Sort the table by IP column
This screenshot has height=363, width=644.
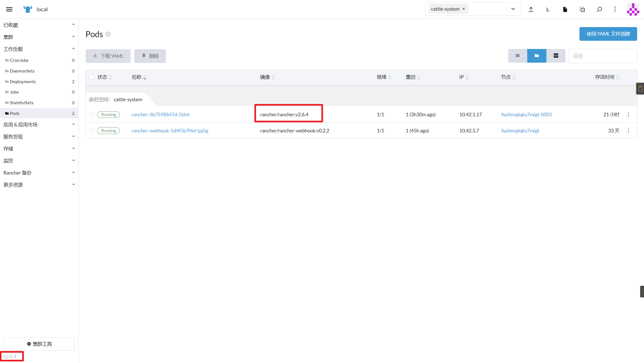coord(464,77)
